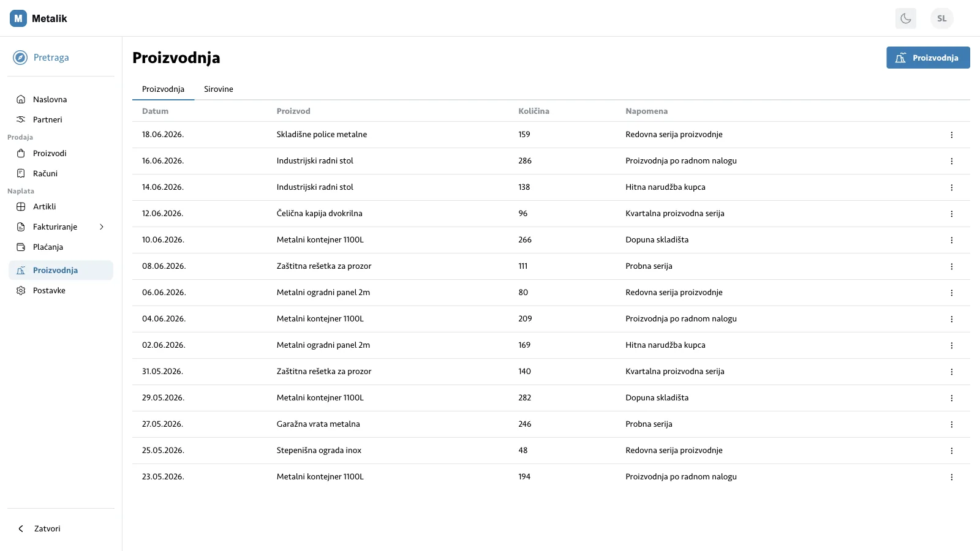Click the Pretraga compass icon

(x=20, y=58)
